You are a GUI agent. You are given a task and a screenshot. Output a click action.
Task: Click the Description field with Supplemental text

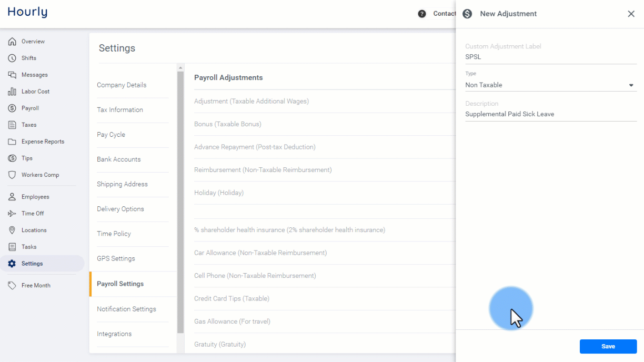[x=551, y=114]
